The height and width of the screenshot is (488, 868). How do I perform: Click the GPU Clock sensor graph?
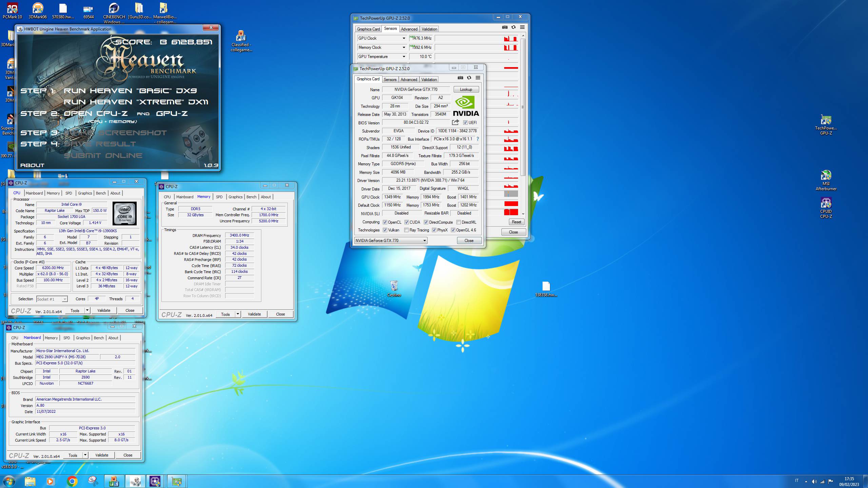point(476,38)
